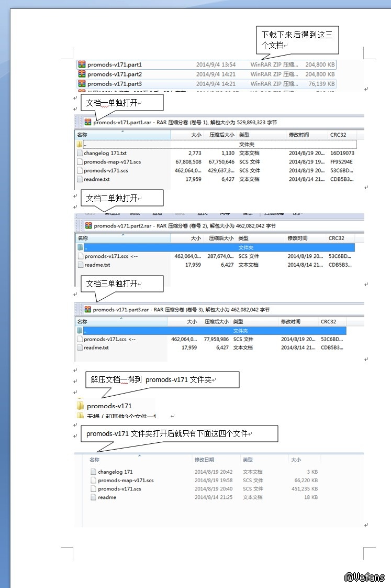391x588 pixels.
Task: Click the 压缩后大小 column header in part2 archive
Action: (220, 238)
